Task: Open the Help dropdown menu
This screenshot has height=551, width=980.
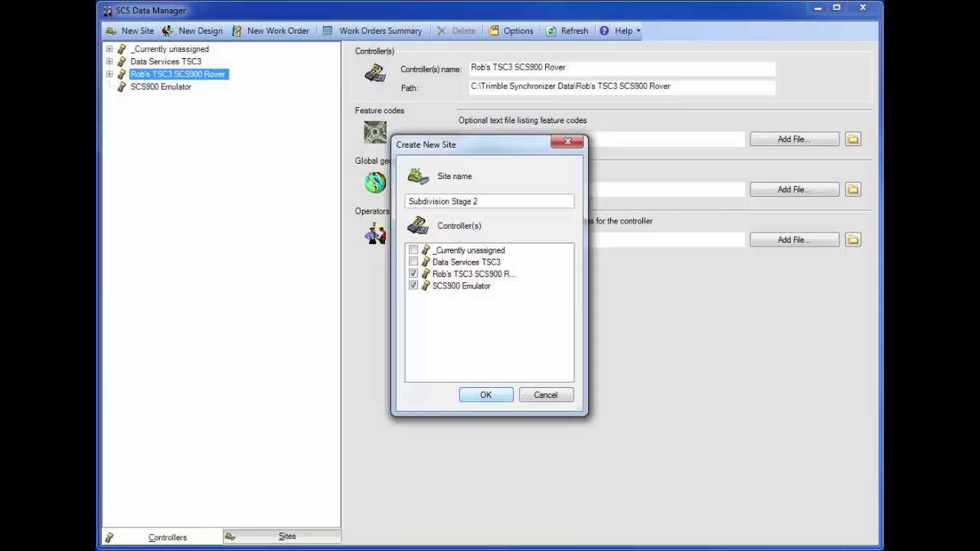Action: click(x=619, y=31)
